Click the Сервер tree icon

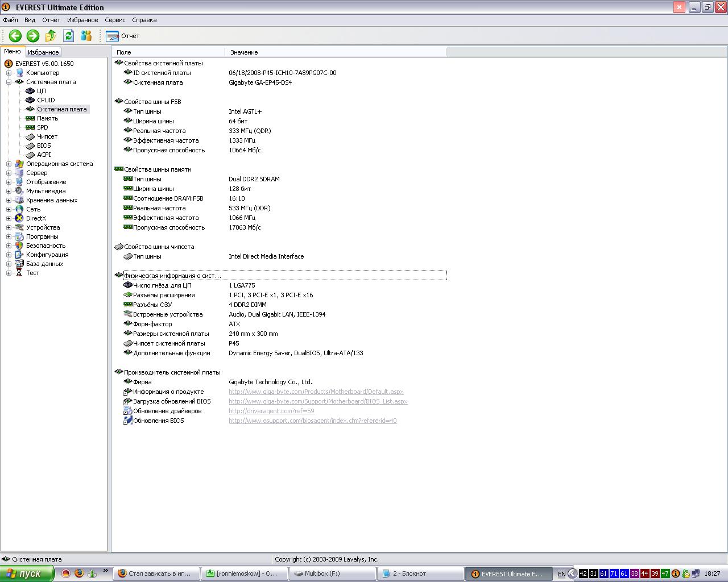19,173
